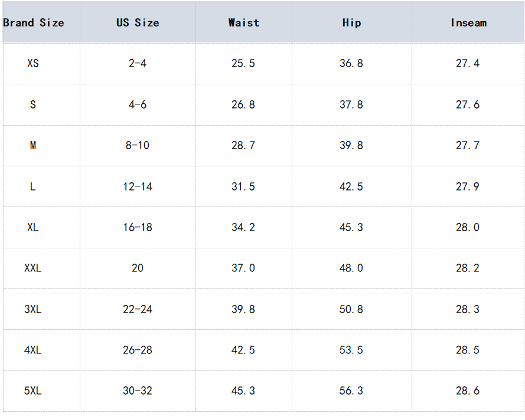
Task: Click waist value 25.5 cell
Action: tap(243, 63)
